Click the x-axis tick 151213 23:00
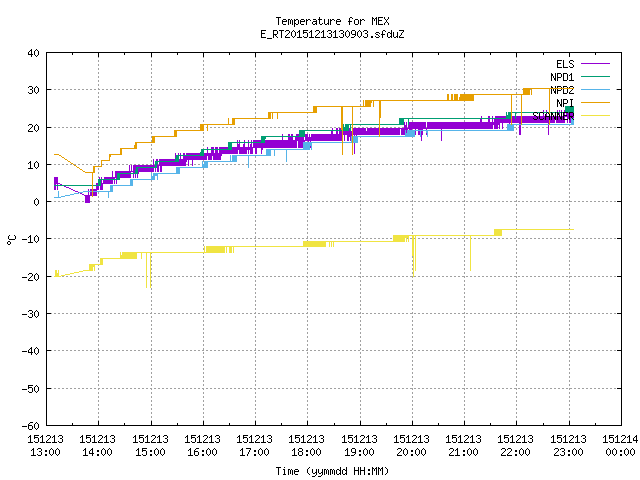This screenshot has width=640, height=480. coord(568,446)
